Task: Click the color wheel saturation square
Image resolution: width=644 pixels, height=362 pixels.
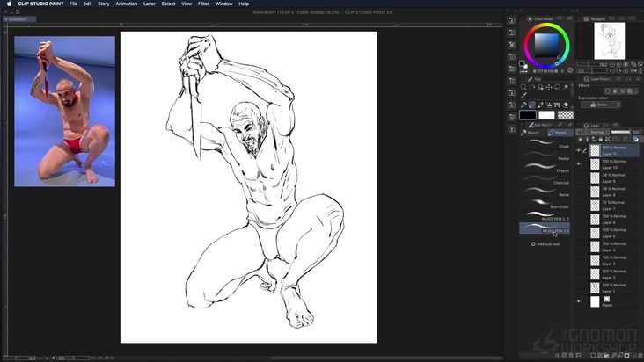Action: coord(546,45)
